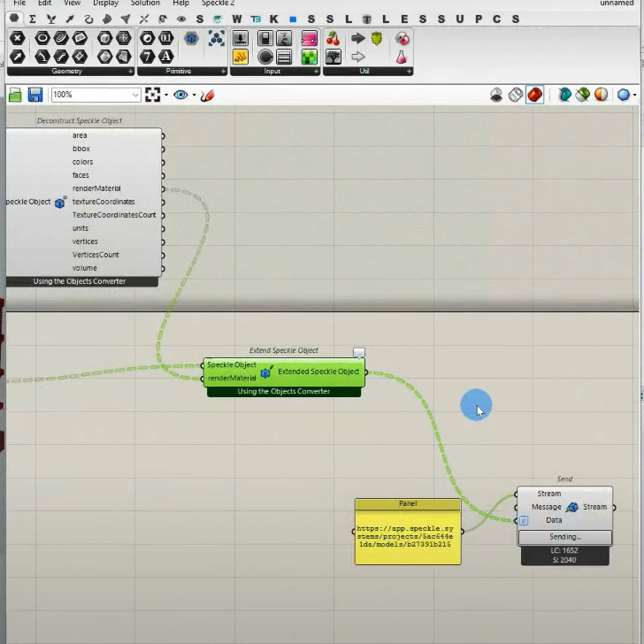Switch to the Speckle teal tab icon
The height and width of the screenshot is (644, 644).
click(218, 19)
